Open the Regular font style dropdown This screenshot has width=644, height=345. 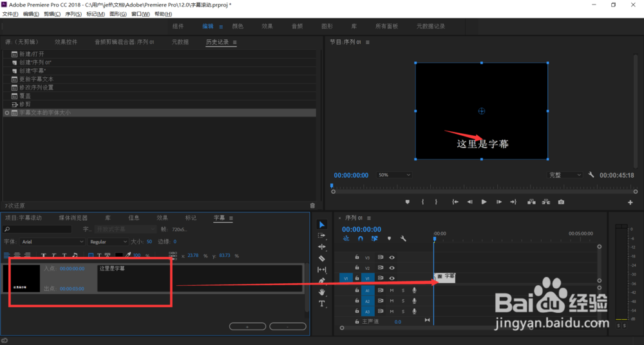(x=108, y=242)
